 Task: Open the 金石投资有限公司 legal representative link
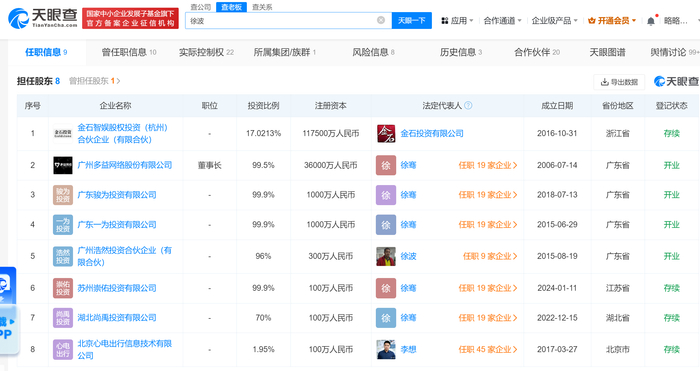(x=432, y=133)
